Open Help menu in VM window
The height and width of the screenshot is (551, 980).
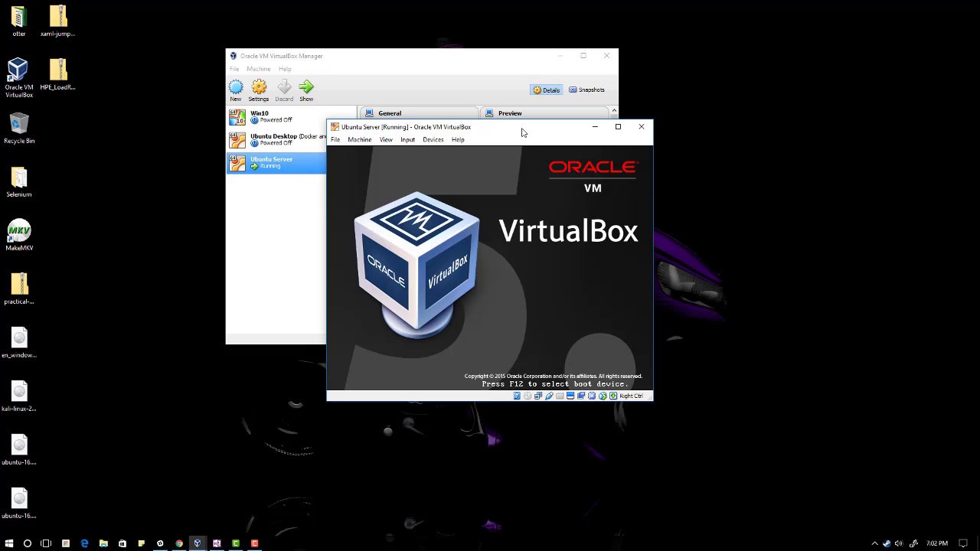[x=458, y=140]
